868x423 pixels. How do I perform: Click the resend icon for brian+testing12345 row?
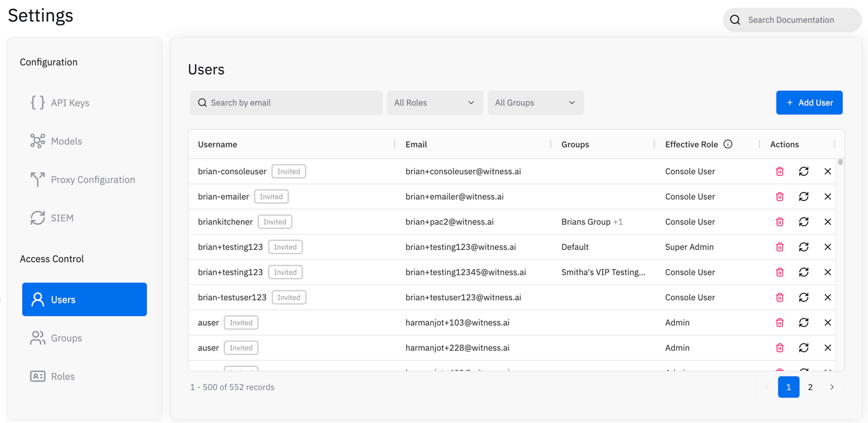(804, 272)
